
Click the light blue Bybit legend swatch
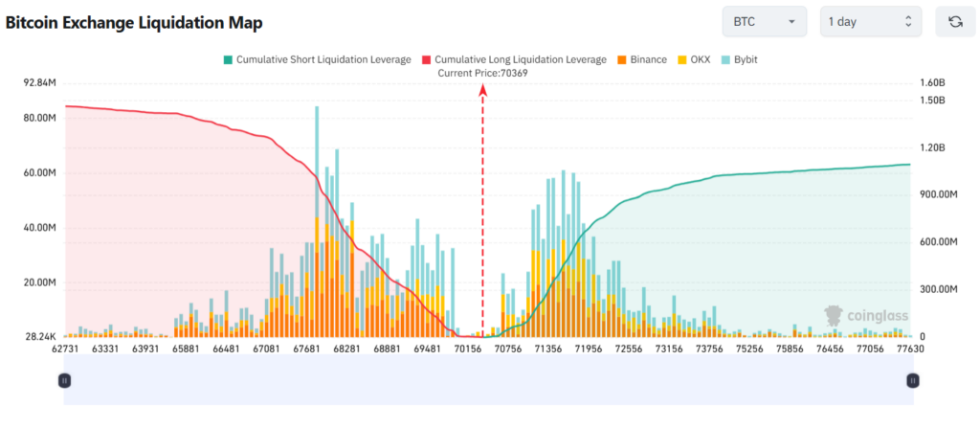click(x=727, y=59)
